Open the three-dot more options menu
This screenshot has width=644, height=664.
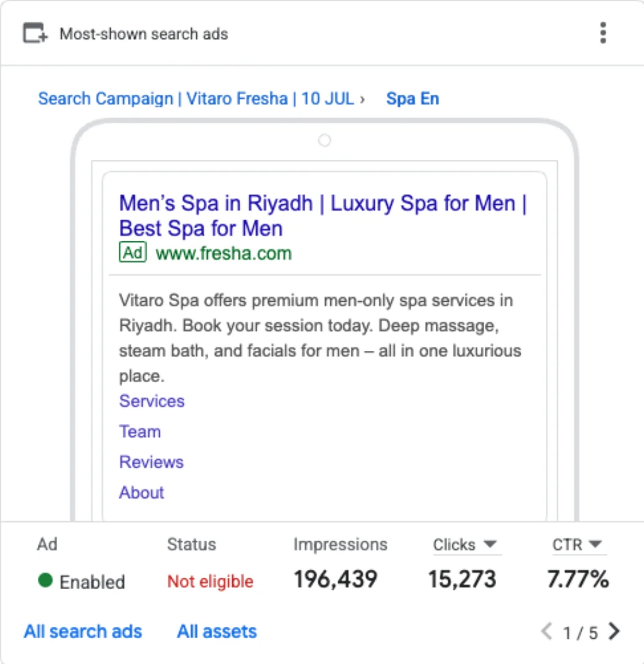(603, 33)
